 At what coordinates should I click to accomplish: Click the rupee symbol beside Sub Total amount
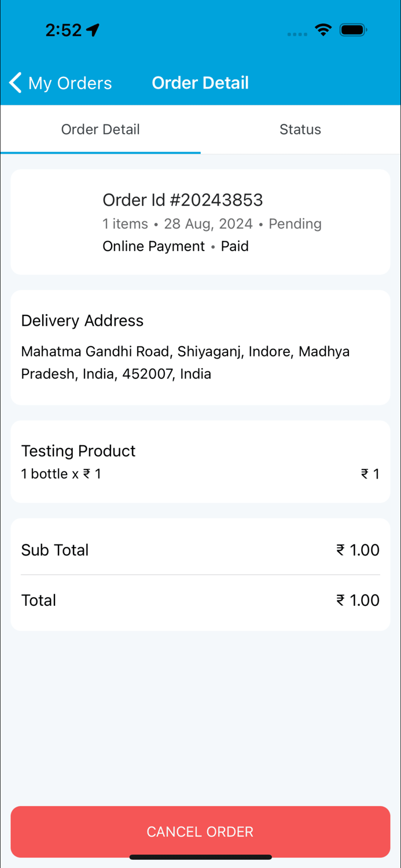(341, 550)
